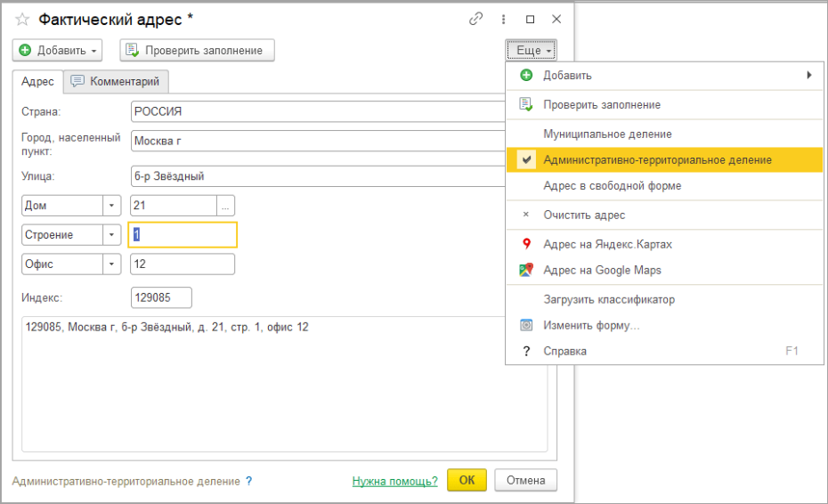This screenshot has height=504, width=828.
Task: Click the Отмена button
Action: (526, 480)
